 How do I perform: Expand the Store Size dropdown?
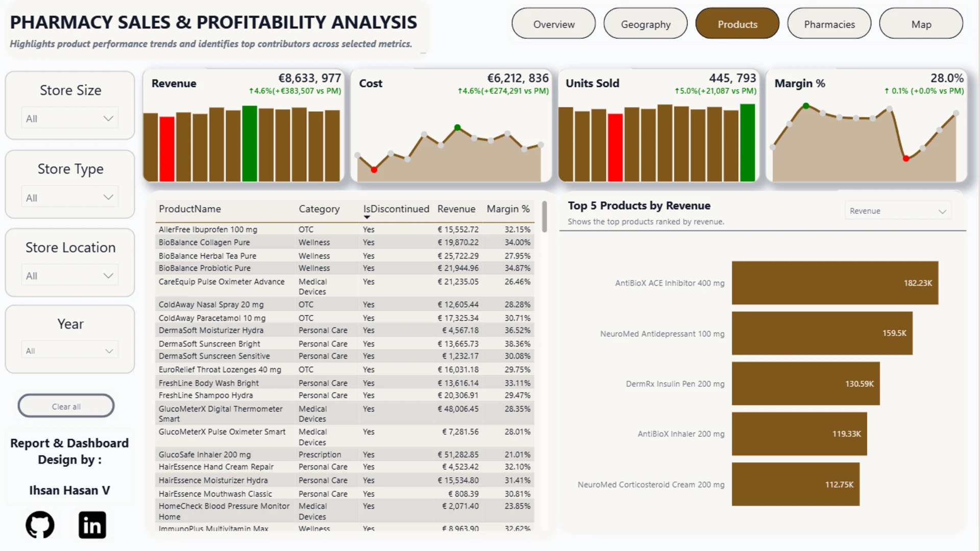(x=70, y=118)
